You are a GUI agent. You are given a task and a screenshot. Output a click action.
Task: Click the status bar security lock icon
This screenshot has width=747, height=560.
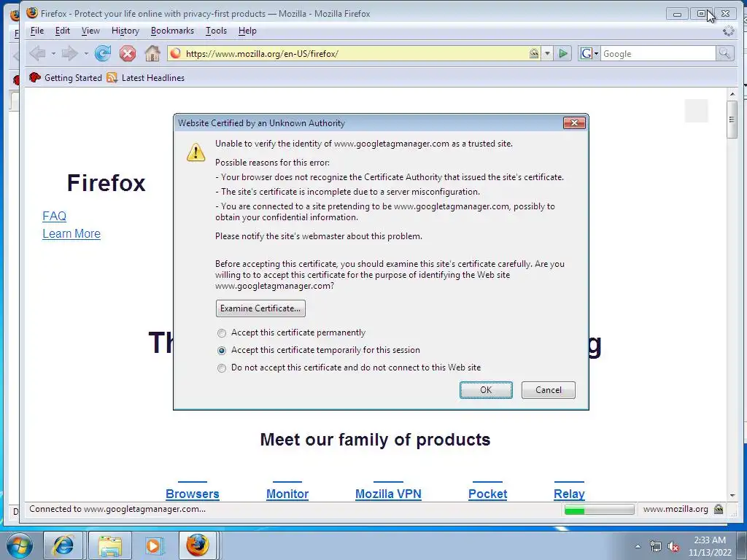(x=719, y=509)
